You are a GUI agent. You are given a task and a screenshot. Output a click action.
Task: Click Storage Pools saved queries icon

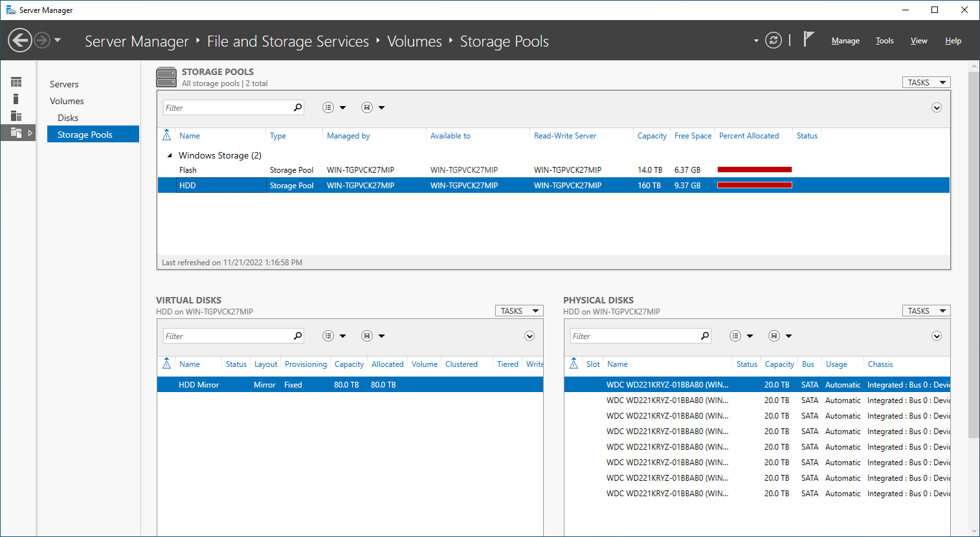(x=367, y=107)
